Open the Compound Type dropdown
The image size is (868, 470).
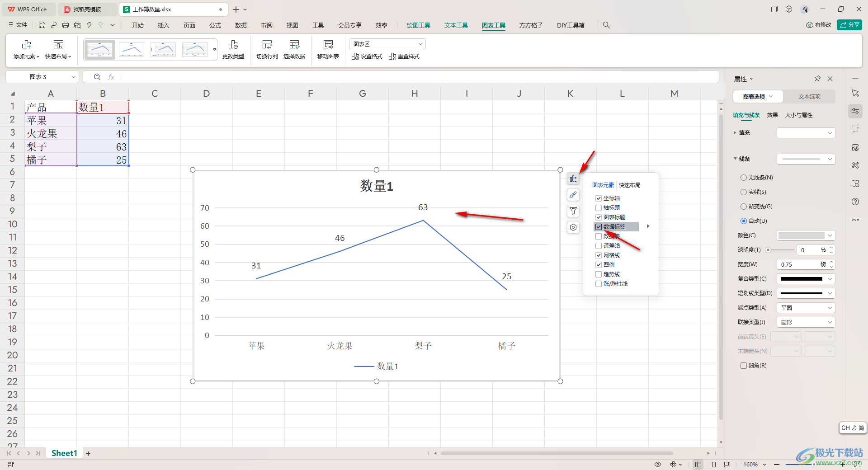pyautogui.click(x=806, y=279)
